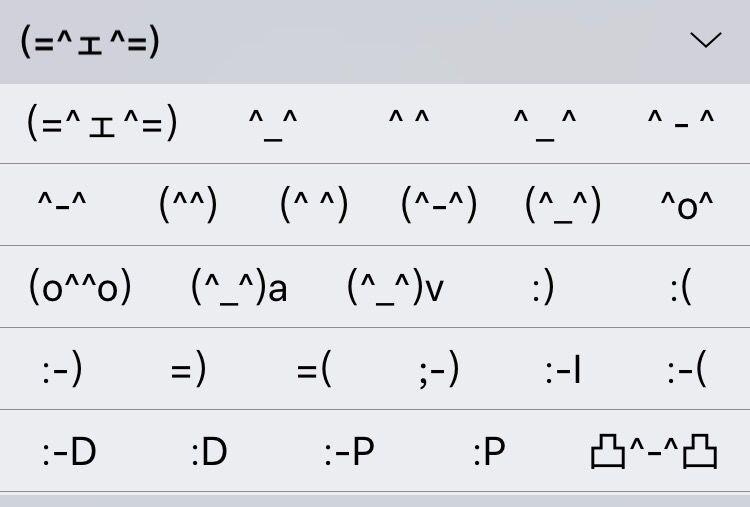
Task: Select the ;-) winking emoticon
Action: tap(439, 371)
